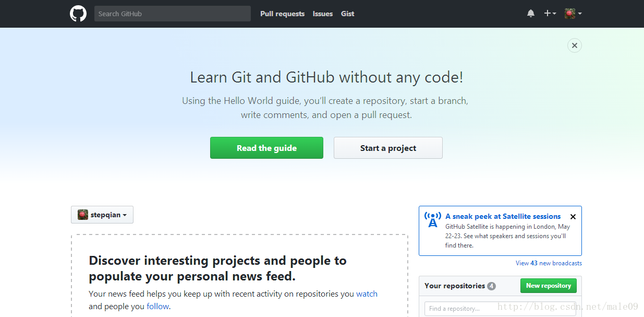Follow the follow link in news feed text

(x=157, y=307)
